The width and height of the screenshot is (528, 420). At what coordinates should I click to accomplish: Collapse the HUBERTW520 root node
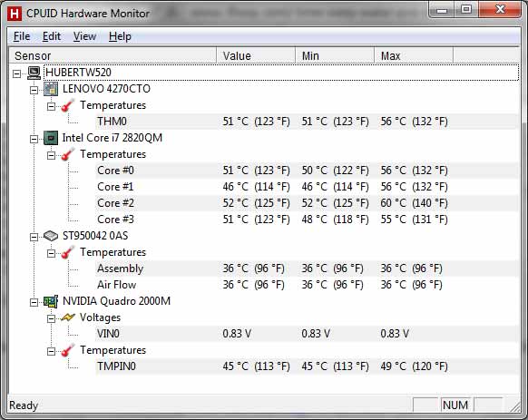point(17,73)
